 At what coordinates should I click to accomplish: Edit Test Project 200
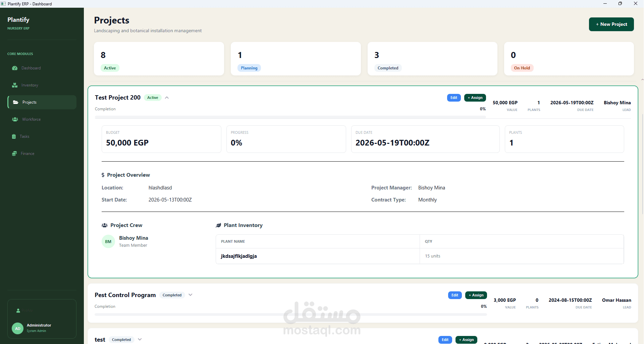[454, 98]
